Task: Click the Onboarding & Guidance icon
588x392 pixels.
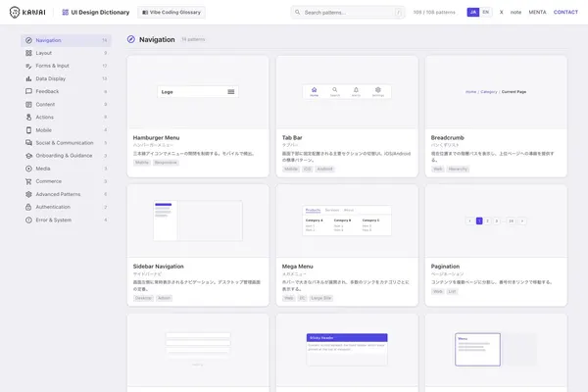Action: [28, 156]
